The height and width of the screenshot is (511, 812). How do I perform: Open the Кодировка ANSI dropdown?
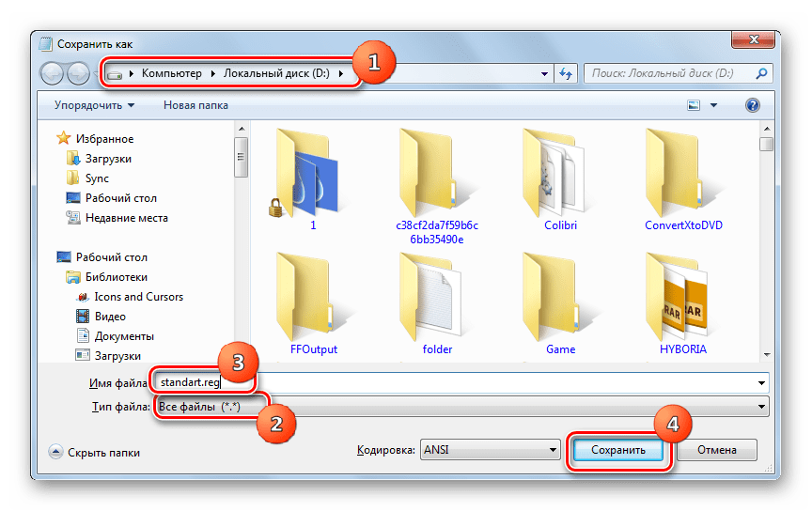pos(491,450)
